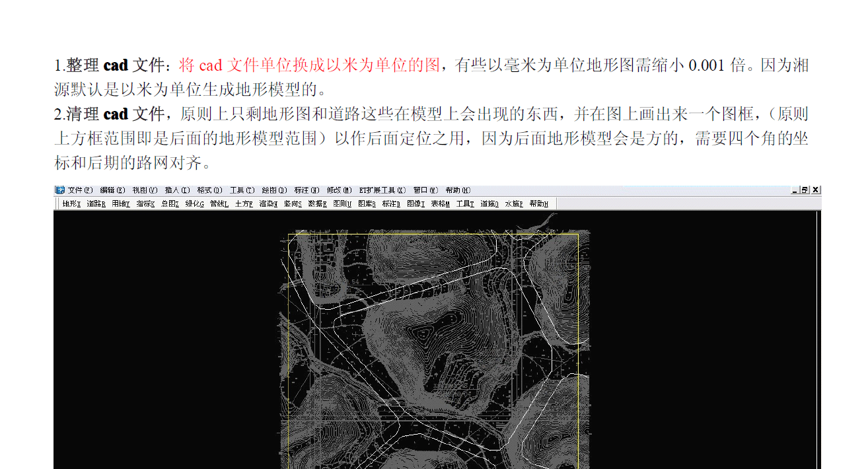Click the CAD application icon beside 文件
The width and height of the screenshot is (868, 469).
pyautogui.click(x=60, y=190)
